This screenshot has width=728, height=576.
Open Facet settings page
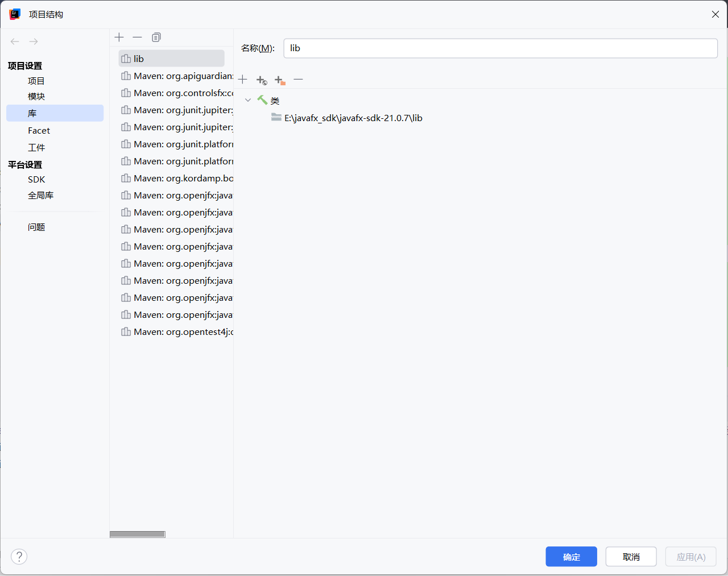[39, 130]
